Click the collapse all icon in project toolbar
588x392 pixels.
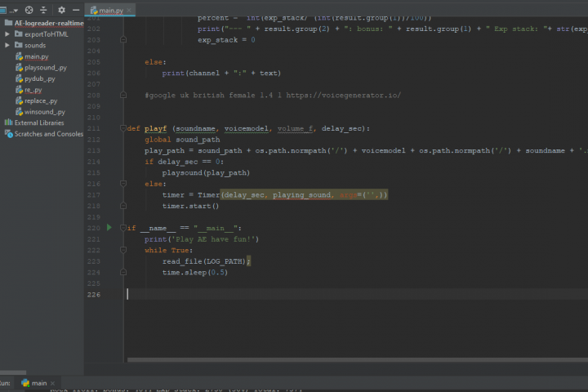[43, 10]
